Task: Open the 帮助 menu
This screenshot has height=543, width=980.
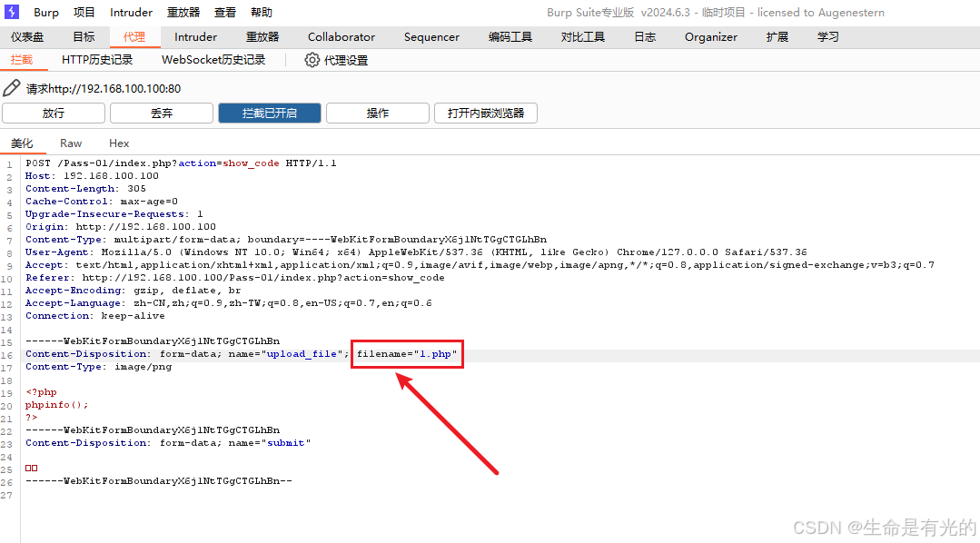Action: tap(262, 13)
